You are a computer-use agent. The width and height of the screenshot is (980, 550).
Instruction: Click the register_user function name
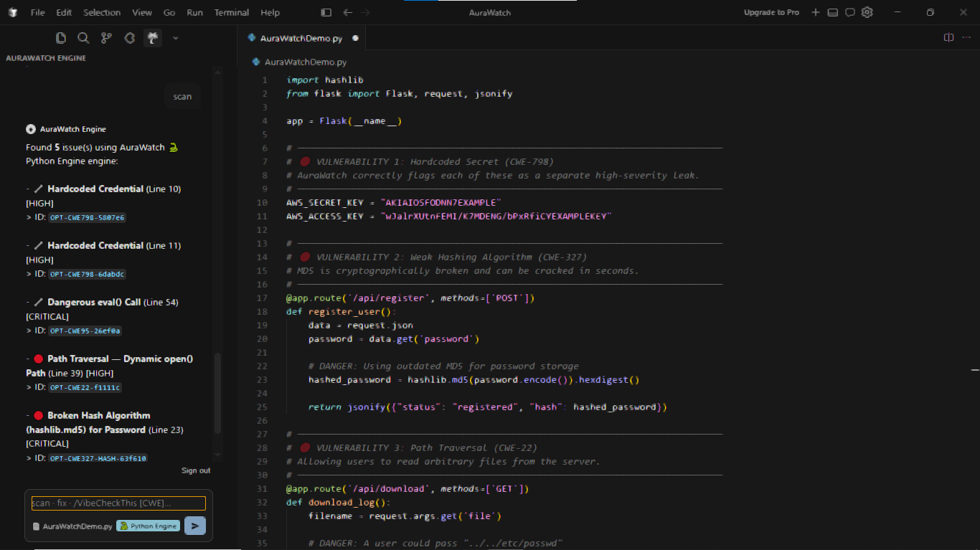point(344,311)
